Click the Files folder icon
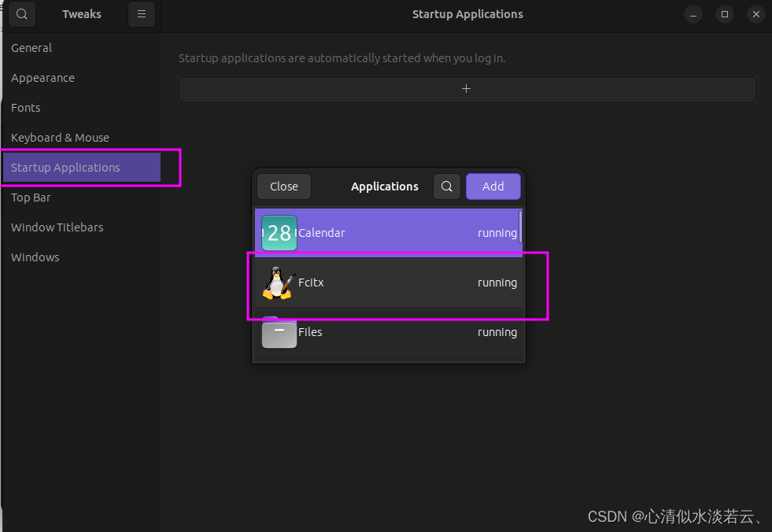The width and height of the screenshot is (772, 532). (279, 332)
